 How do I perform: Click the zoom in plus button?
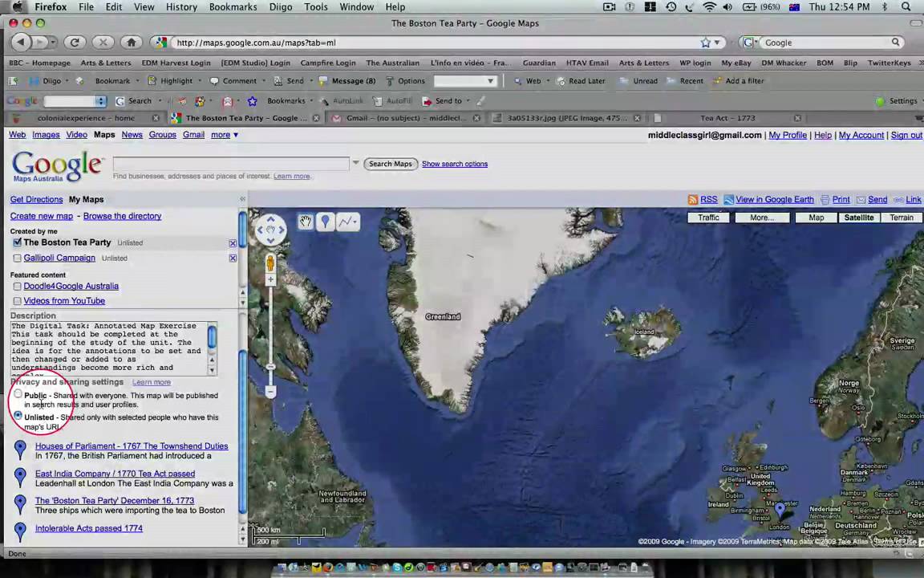[270, 280]
